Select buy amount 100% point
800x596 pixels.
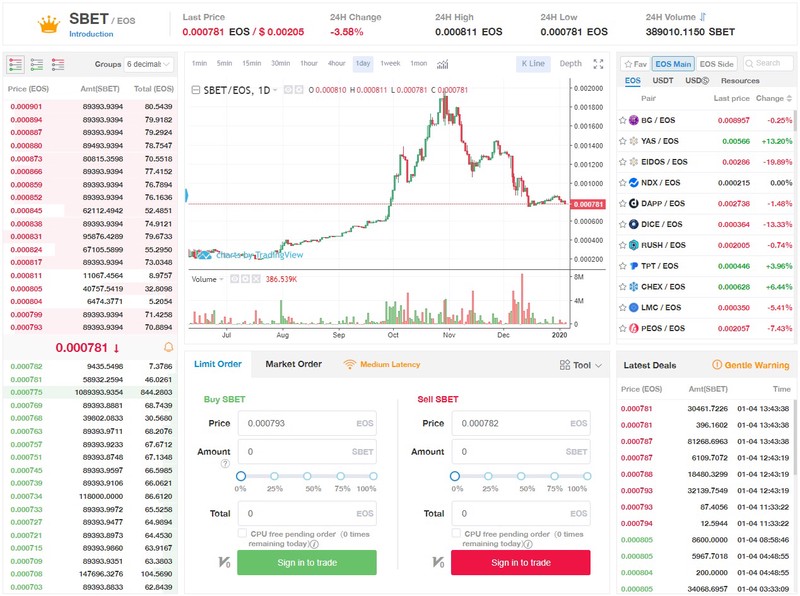[x=373, y=476]
